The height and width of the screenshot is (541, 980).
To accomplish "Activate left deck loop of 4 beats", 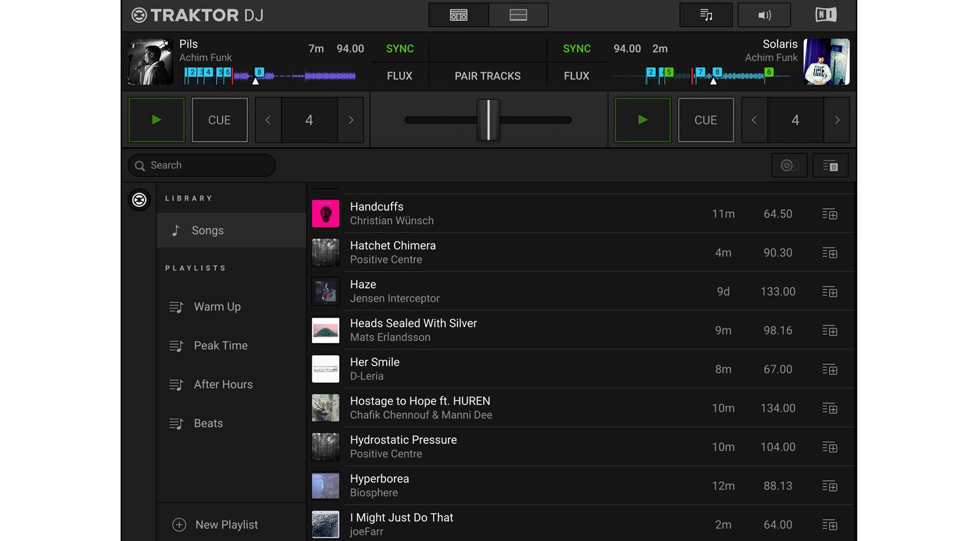I will click(309, 120).
